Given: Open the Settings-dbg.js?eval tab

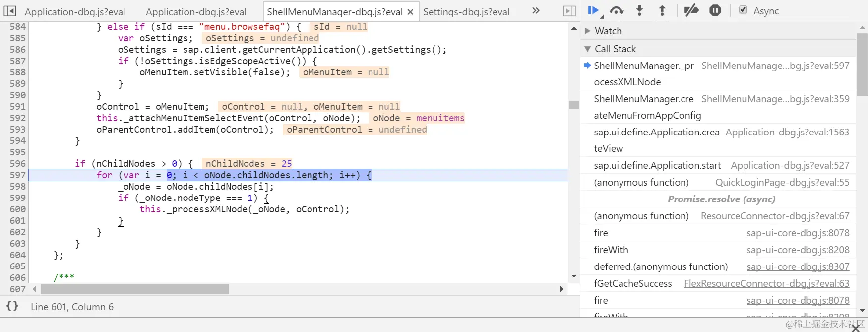Looking at the screenshot, I should click(x=466, y=12).
